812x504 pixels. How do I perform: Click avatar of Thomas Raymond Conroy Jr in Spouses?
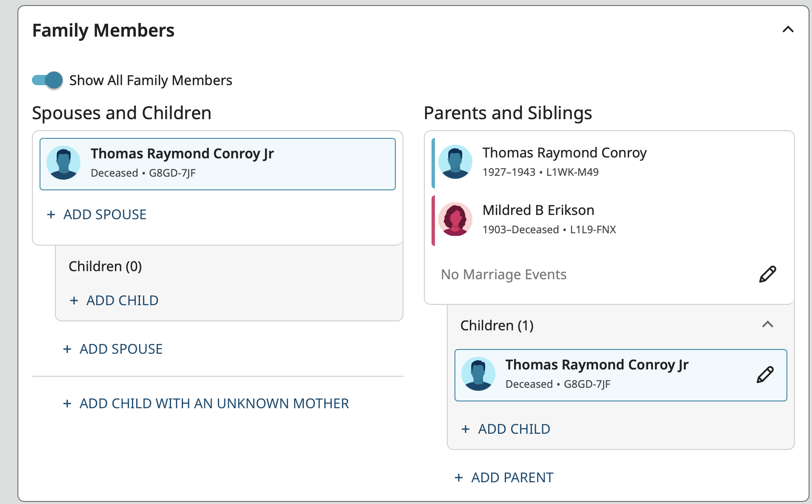tap(63, 163)
